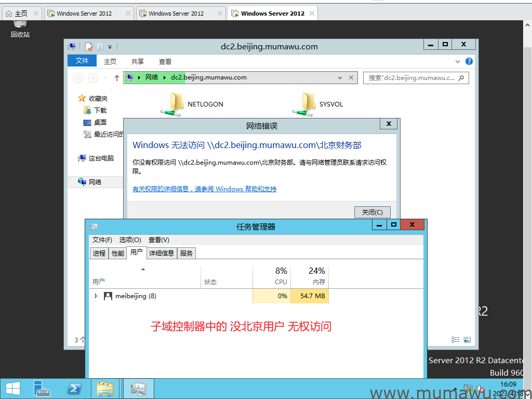
Task: Launch Windows PowerShell from the taskbar
Action: (x=74, y=389)
